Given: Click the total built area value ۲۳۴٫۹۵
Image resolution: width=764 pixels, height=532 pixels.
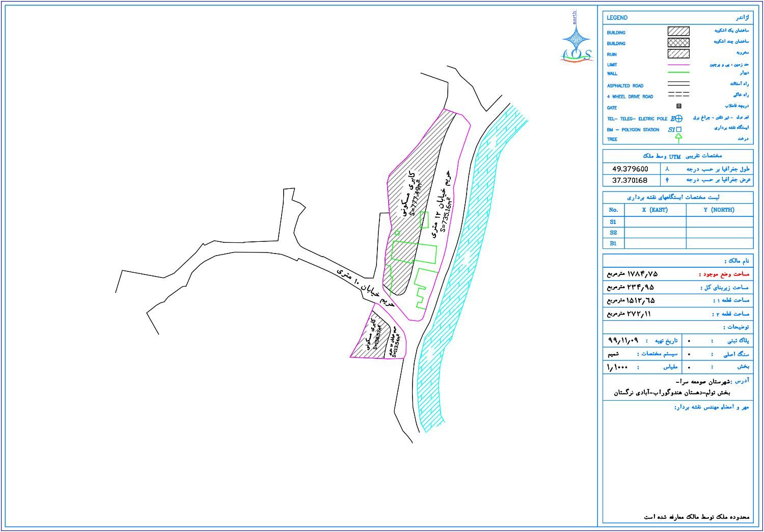Looking at the screenshot, I should click(640, 287).
